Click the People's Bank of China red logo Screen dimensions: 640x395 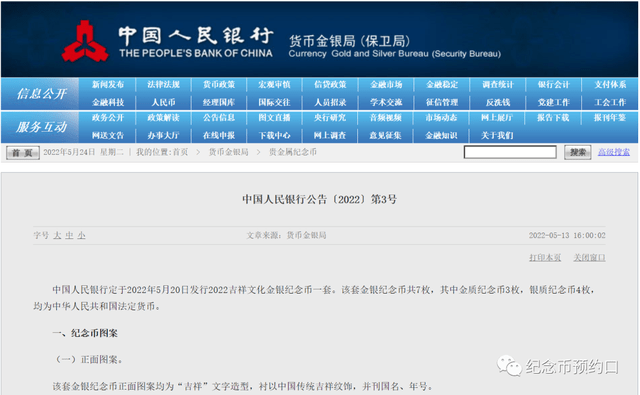point(85,41)
